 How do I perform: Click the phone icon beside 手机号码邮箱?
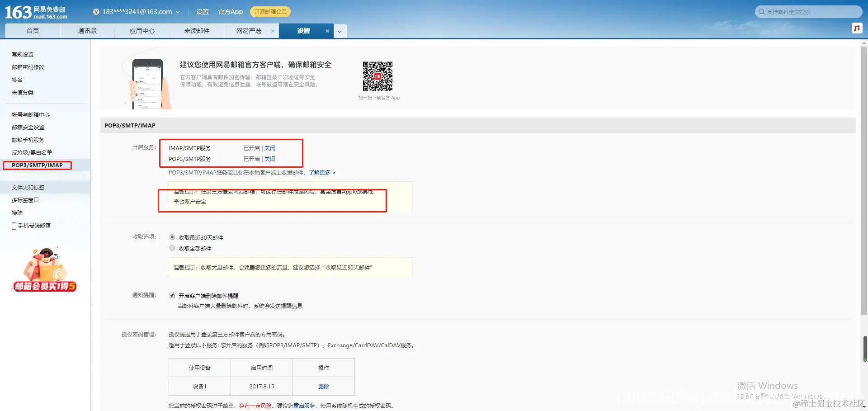point(14,226)
